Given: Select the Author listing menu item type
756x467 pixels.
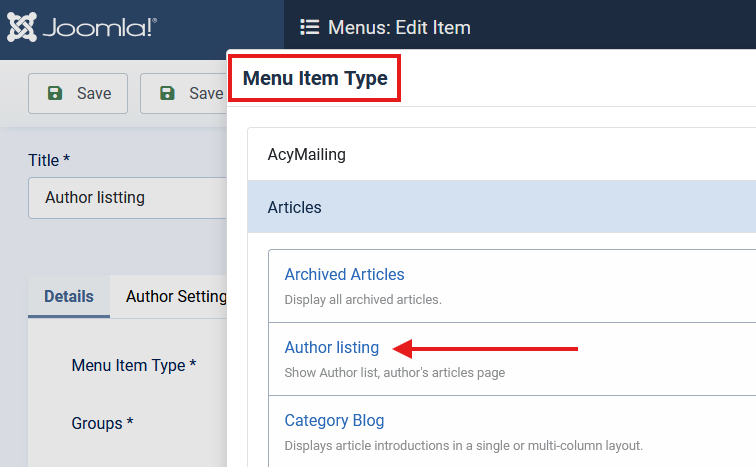Looking at the screenshot, I should pos(332,348).
